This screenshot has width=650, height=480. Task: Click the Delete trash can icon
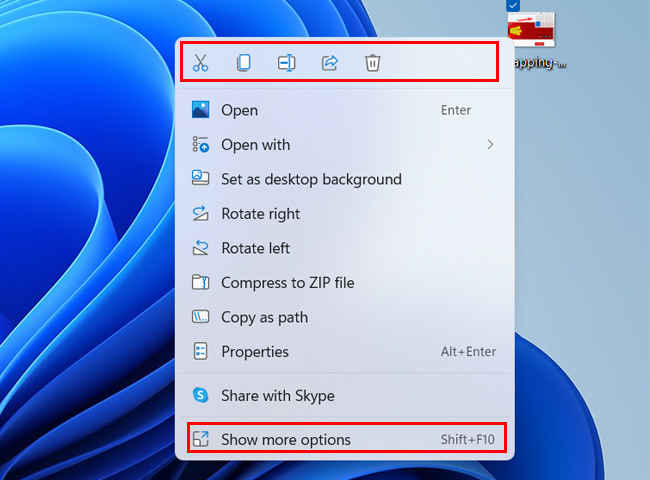(x=372, y=63)
